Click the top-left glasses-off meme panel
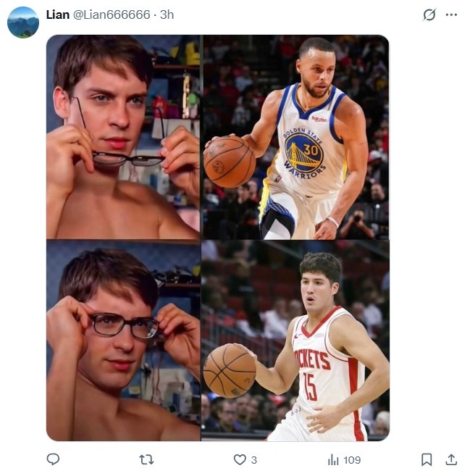Screen dimensions: 470x476 tap(123, 137)
